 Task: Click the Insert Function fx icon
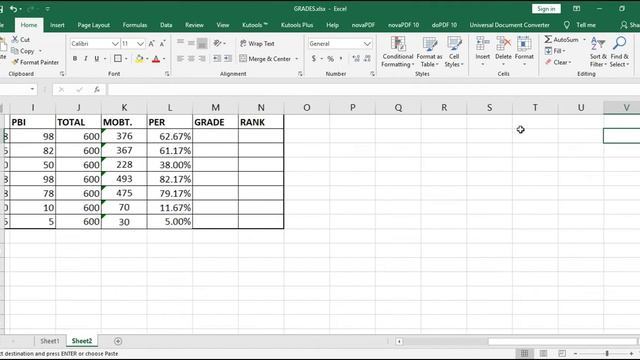click(x=97, y=89)
